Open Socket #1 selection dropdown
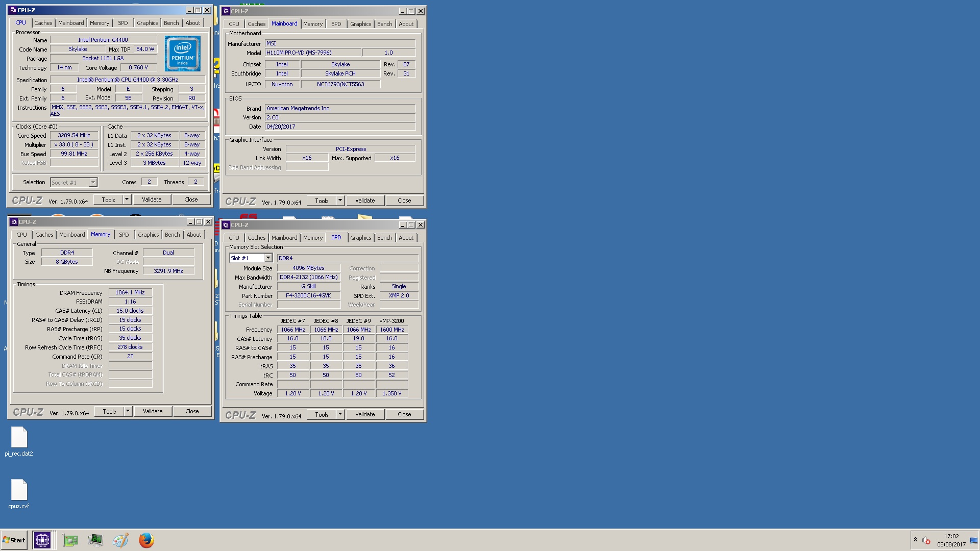The image size is (980, 551). [93, 182]
